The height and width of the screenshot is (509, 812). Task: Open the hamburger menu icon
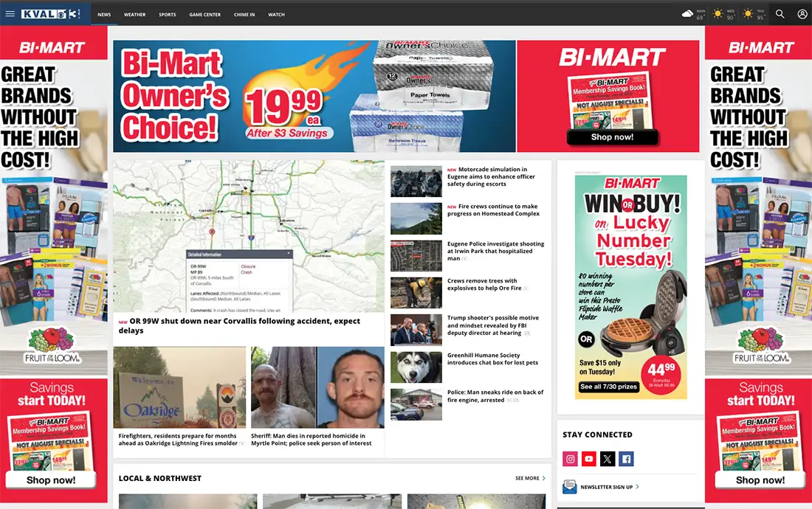click(x=10, y=14)
